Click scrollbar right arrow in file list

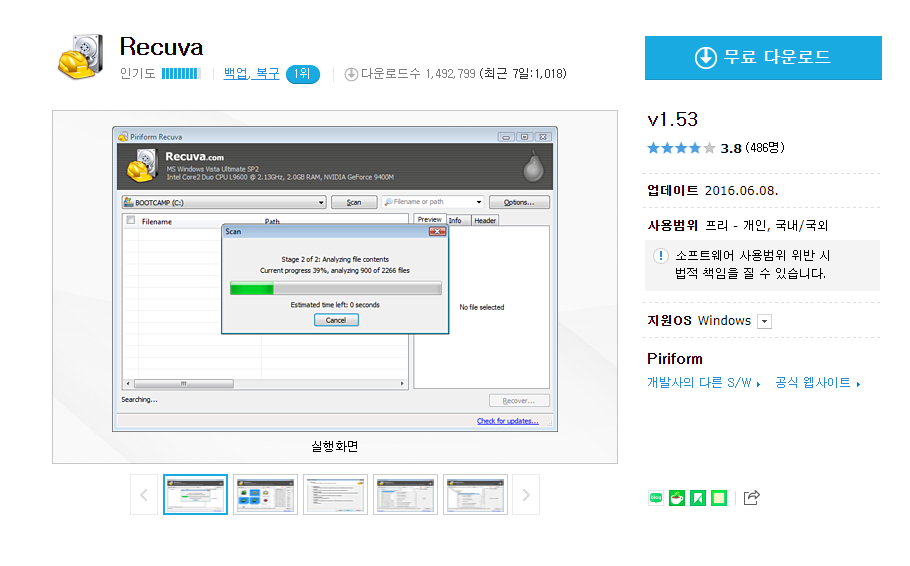click(402, 384)
